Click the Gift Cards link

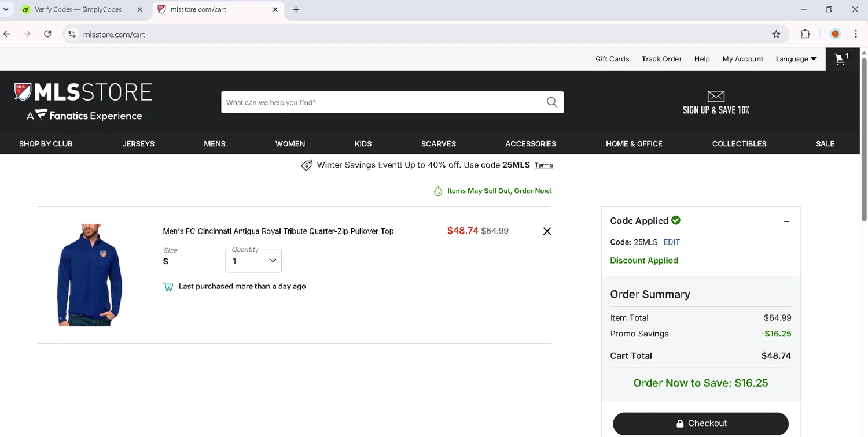[x=612, y=59]
